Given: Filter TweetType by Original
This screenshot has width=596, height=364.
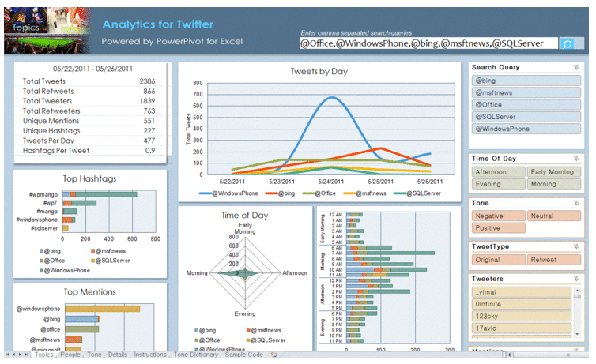Looking at the screenshot, I should [x=499, y=260].
